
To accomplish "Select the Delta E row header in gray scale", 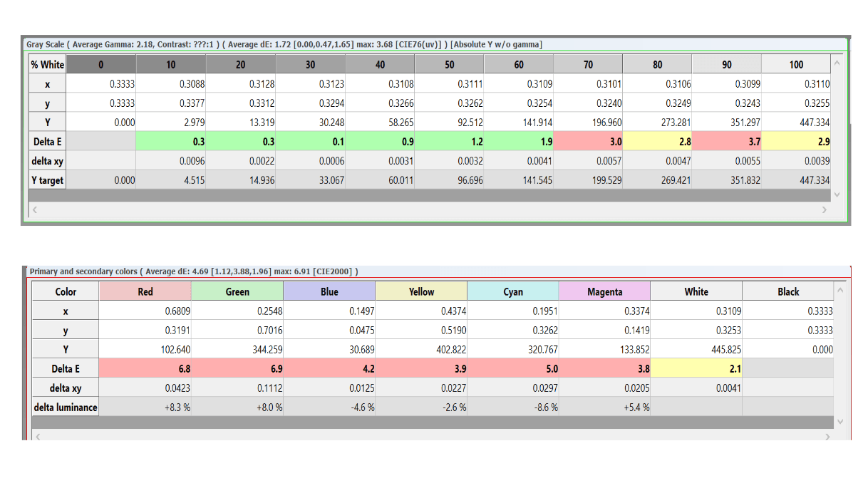I will (47, 142).
